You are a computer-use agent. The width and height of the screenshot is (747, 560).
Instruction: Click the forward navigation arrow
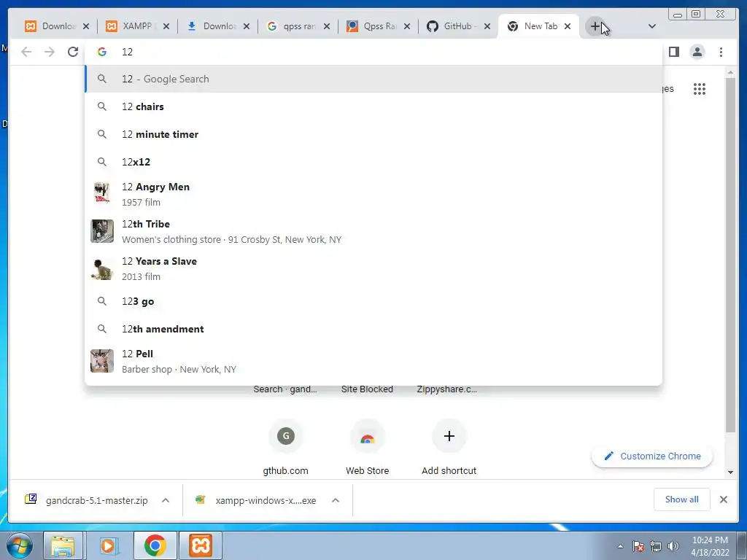[x=50, y=52]
